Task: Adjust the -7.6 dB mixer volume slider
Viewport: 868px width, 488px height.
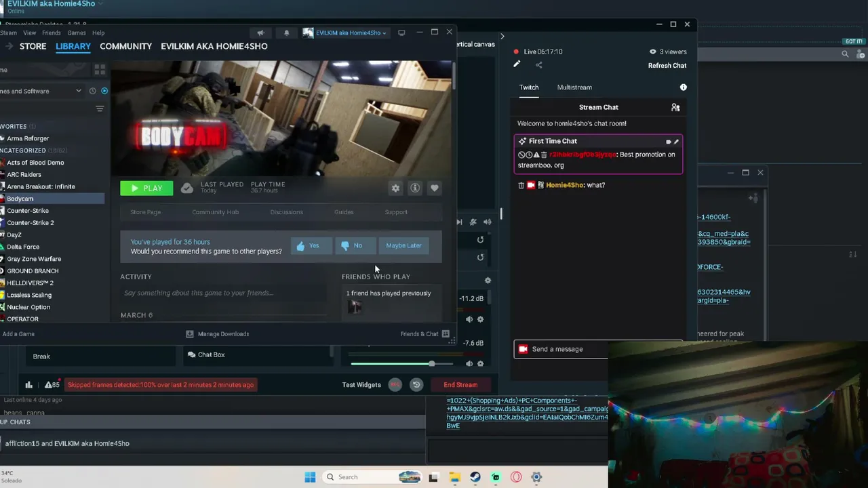Action: pyautogui.click(x=401, y=364)
